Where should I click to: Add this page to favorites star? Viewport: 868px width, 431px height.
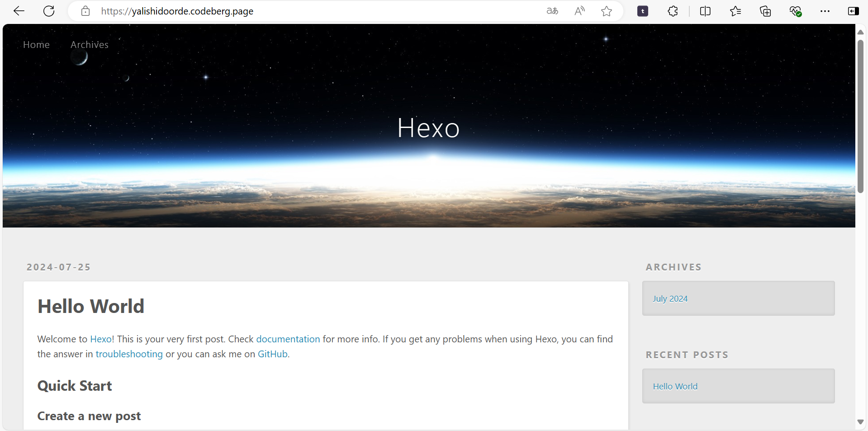607,11
